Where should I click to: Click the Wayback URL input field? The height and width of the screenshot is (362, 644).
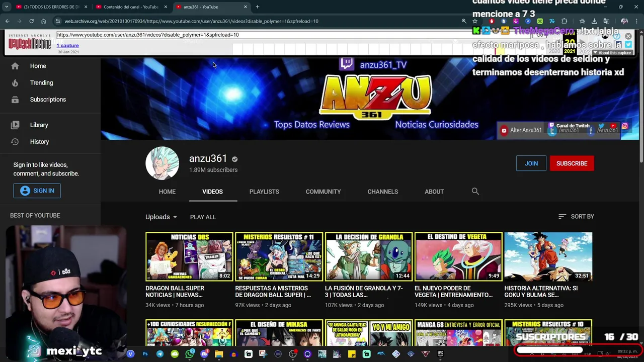(x=293, y=35)
